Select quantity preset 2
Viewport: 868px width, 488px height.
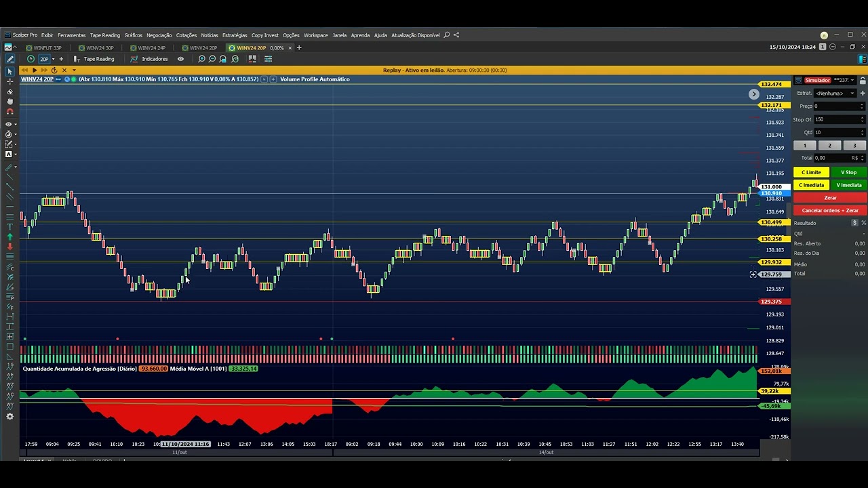click(x=829, y=146)
